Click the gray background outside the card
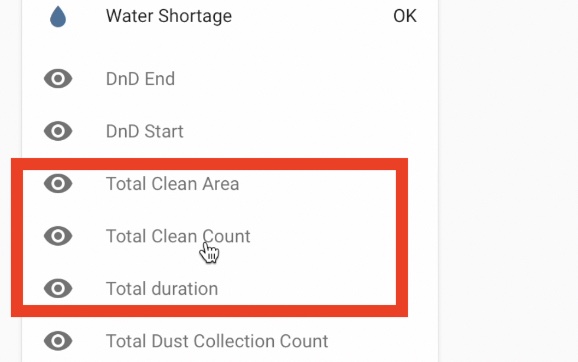The height and width of the screenshot is (362, 578). (x=509, y=181)
